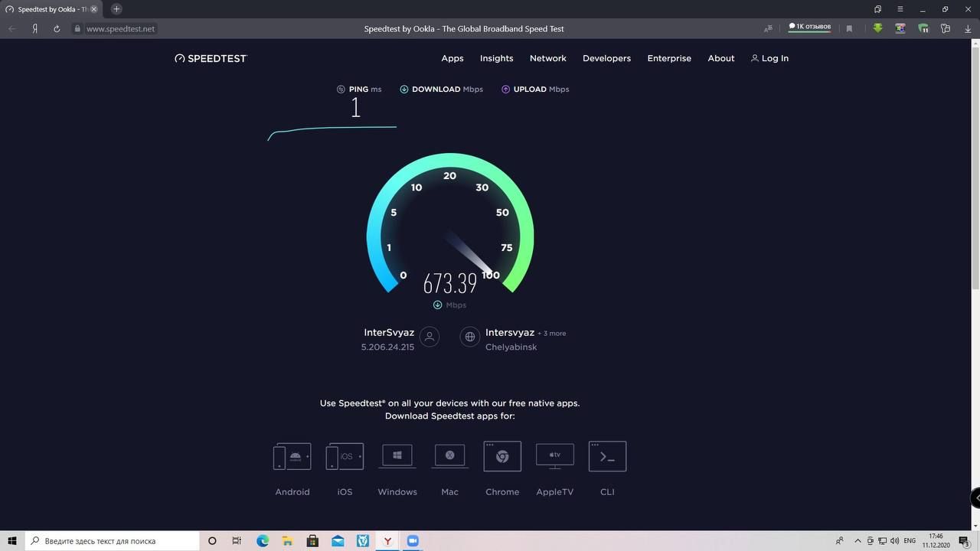The image size is (980, 551).
Task: Click the Windows taskbar search box
Action: coord(112,540)
